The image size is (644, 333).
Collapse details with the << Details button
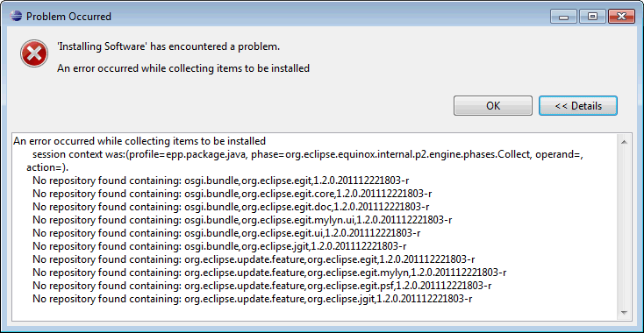[578, 106]
